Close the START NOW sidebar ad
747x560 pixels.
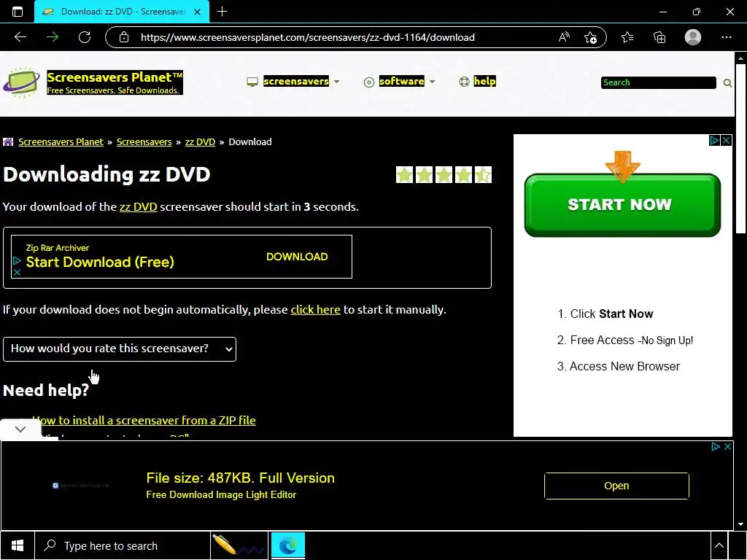[726, 141]
